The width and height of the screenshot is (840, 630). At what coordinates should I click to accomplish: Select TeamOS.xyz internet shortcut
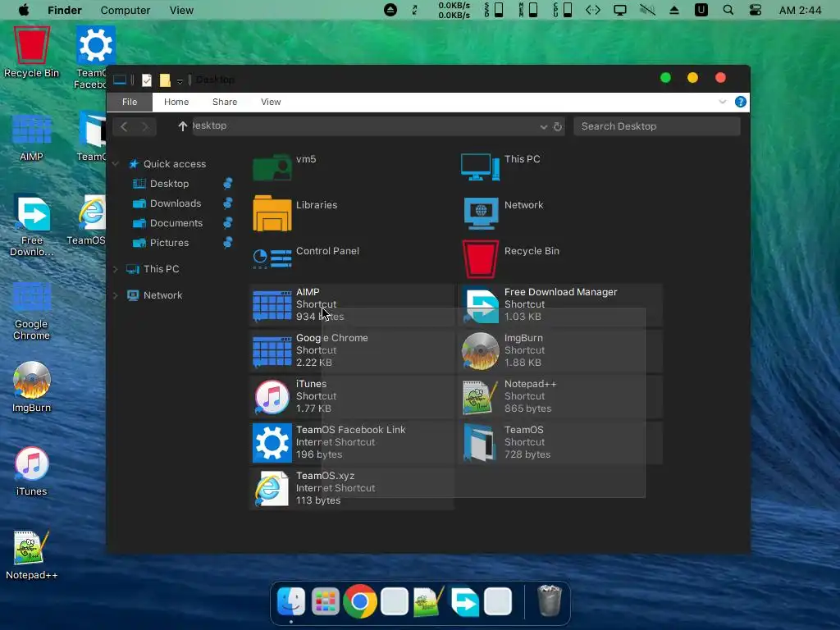351,488
